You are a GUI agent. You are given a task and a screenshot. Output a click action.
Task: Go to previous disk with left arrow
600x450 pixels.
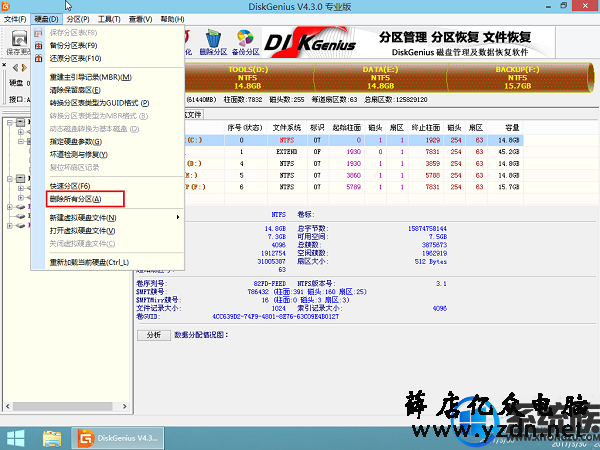(x=15, y=68)
